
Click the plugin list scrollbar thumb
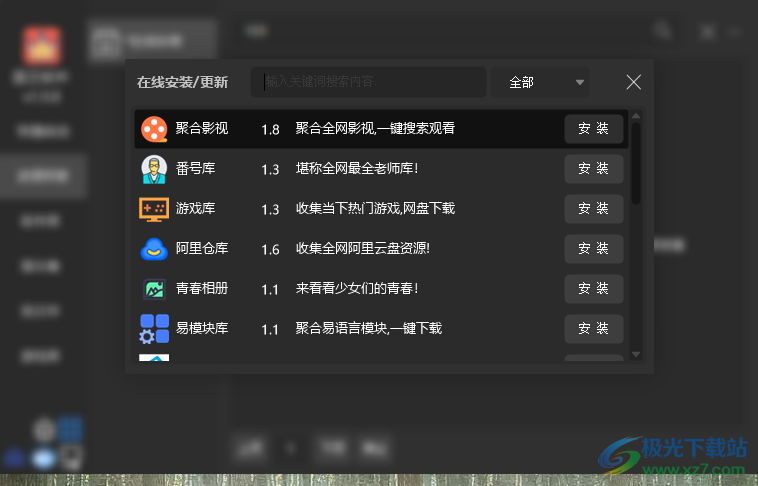tap(636, 163)
